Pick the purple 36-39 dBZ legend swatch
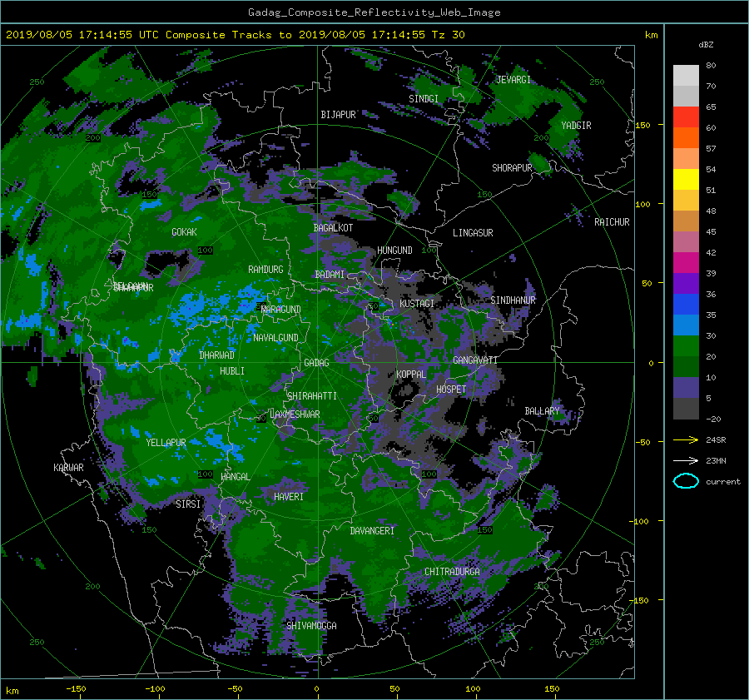This screenshot has height=700, width=749. pyautogui.click(x=686, y=284)
